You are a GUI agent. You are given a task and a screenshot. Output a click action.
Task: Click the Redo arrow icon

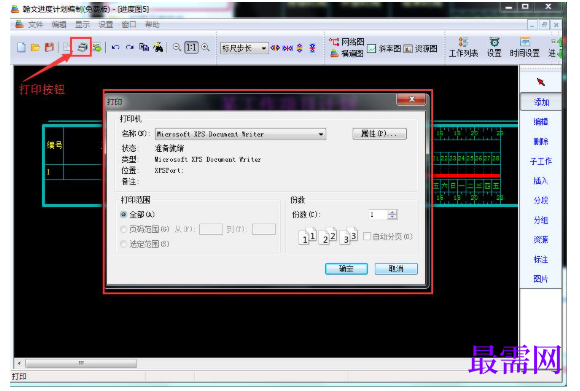(x=129, y=47)
